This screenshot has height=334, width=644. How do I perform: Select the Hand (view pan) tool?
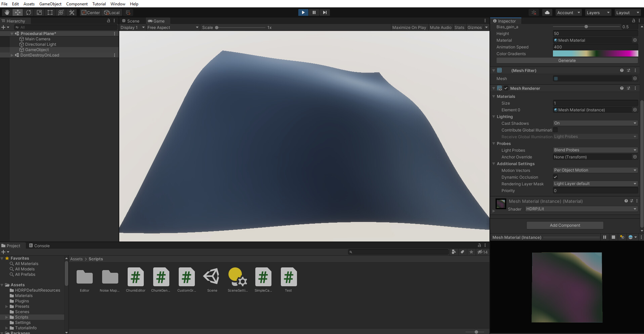point(6,12)
